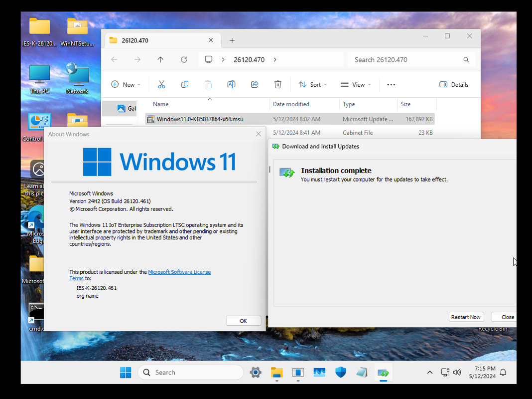Click the Windows Update installer taskbar icon
Viewport: 532px width, 399px height.
pyautogui.click(x=384, y=373)
